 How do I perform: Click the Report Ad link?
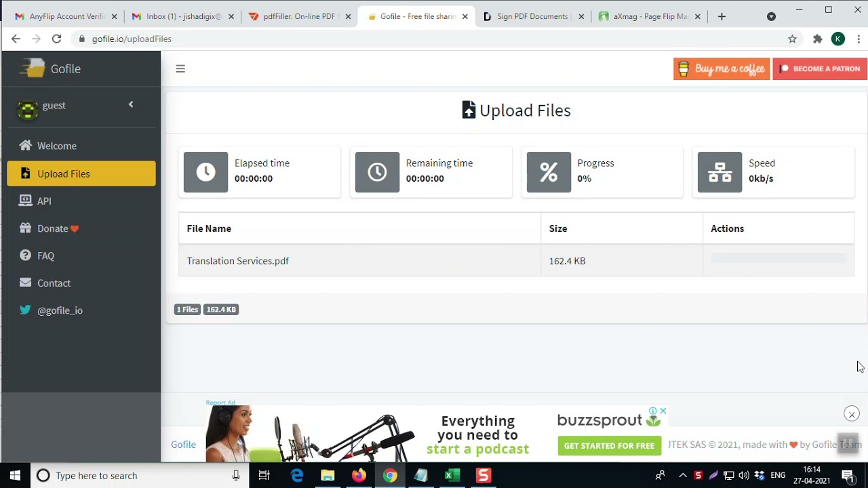pyautogui.click(x=220, y=403)
